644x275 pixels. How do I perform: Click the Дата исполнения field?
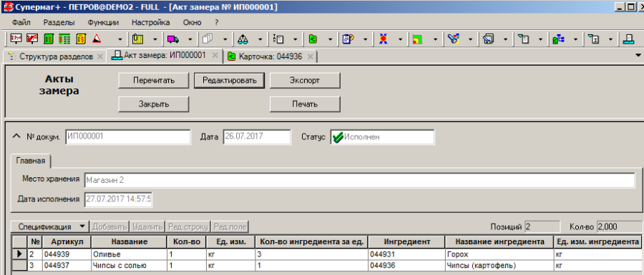119,199
